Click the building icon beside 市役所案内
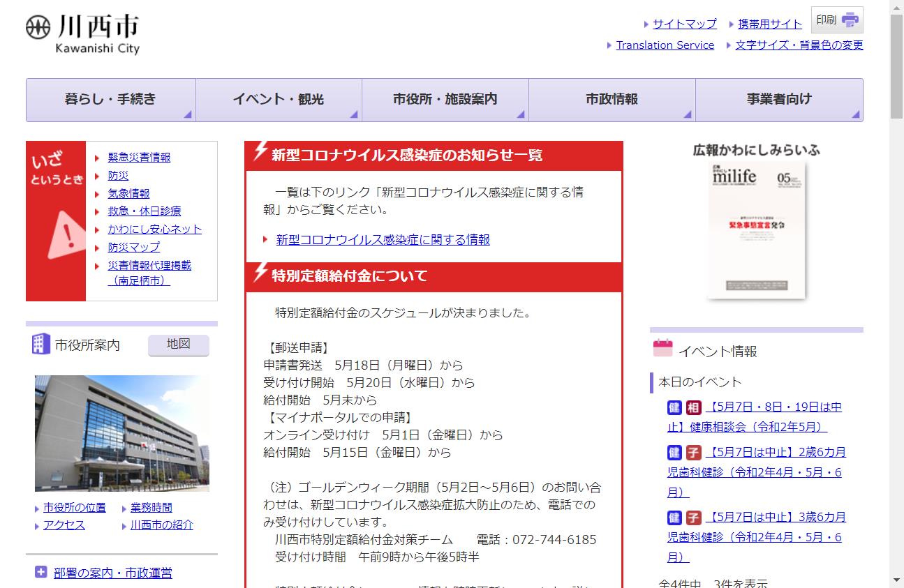Image resolution: width=904 pixels, height=588 pixels. [40, 344]
